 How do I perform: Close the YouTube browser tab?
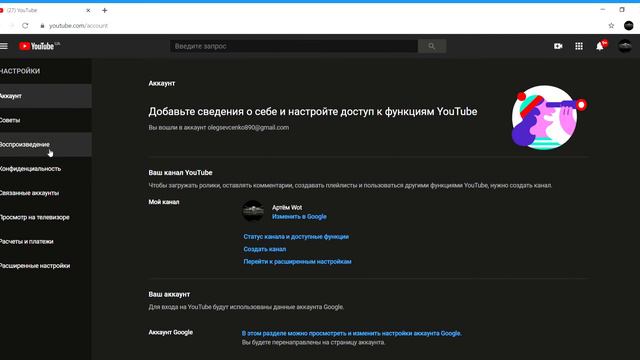click(88, 10)
